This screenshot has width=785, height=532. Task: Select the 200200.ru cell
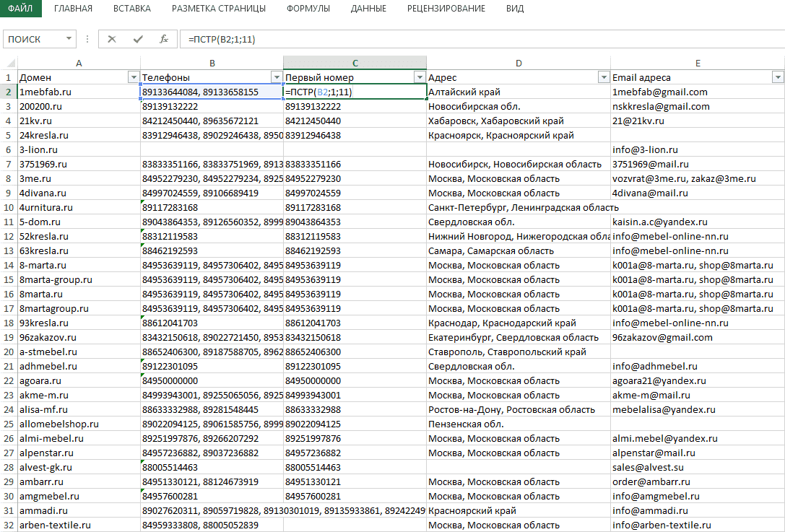coord(79,107)
